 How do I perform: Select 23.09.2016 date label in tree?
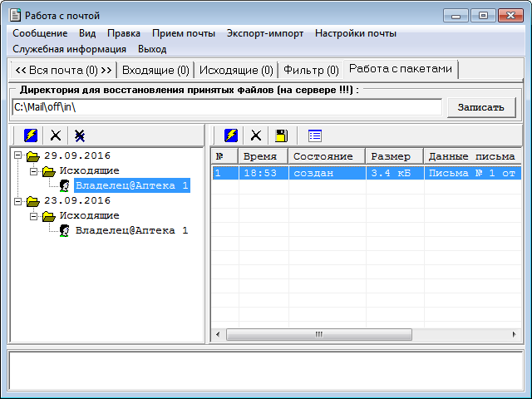pyautogui.click(x=77, y=200)
